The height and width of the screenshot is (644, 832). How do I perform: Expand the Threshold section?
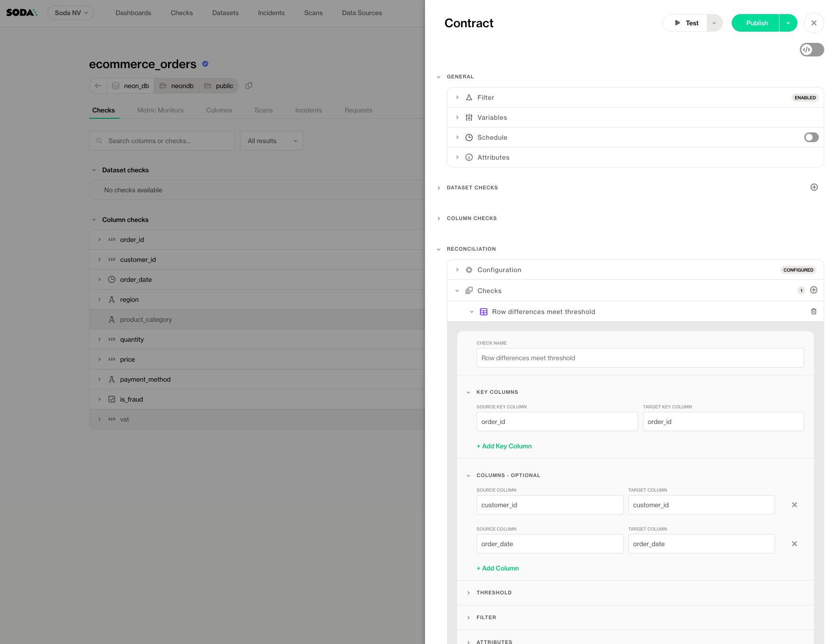click(494, 592)
